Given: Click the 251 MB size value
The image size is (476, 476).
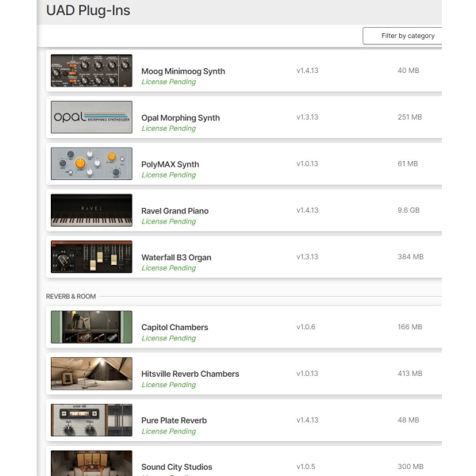Looking at the screenshot, I should [410, 117].
